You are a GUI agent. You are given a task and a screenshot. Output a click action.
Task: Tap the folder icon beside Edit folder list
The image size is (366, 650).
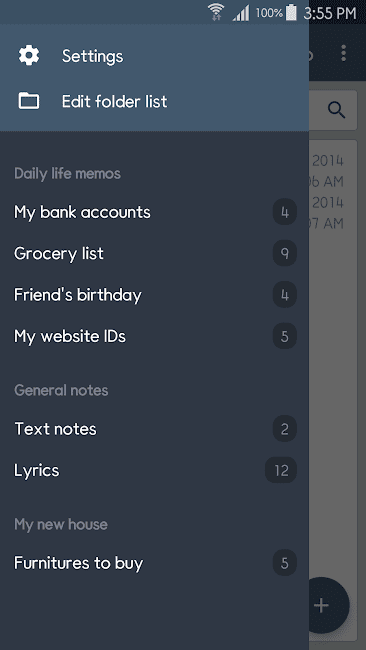(x=29, y=101)
